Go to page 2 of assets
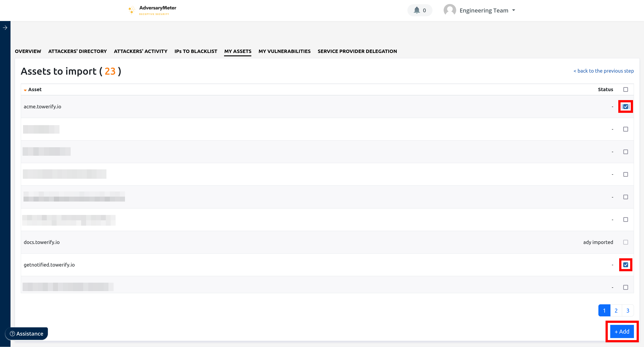Image resolution: width=644 pixels, height=347 pixels. [616, 311]
